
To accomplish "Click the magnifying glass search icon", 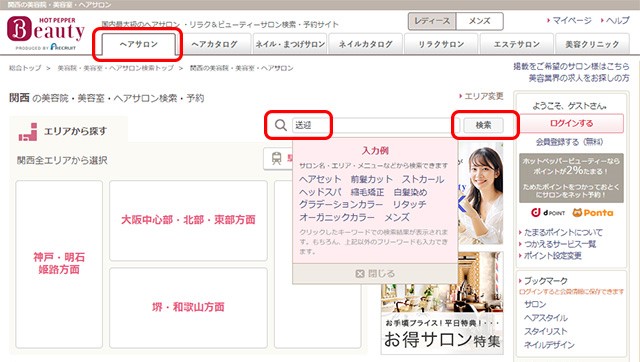I will [x=280, y=125].
